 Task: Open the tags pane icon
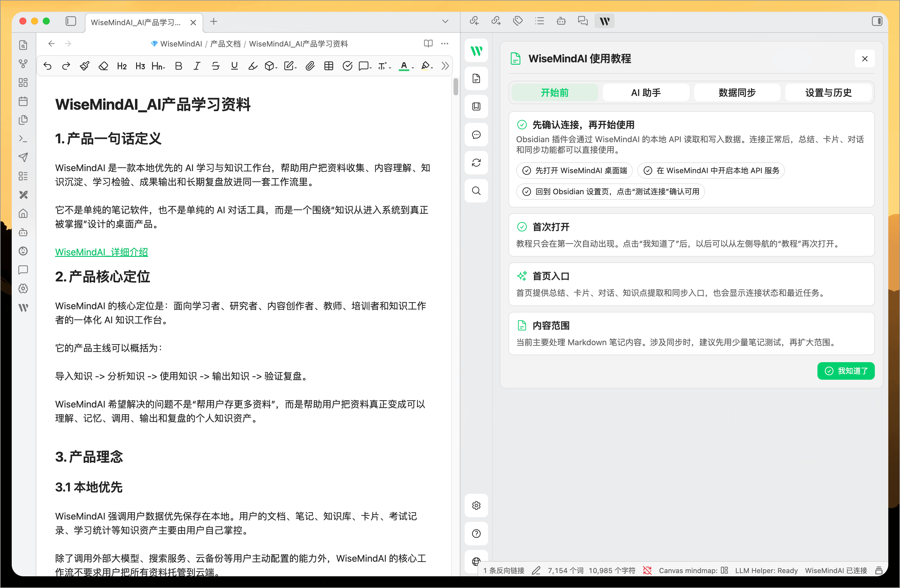[x=518, y=21]
